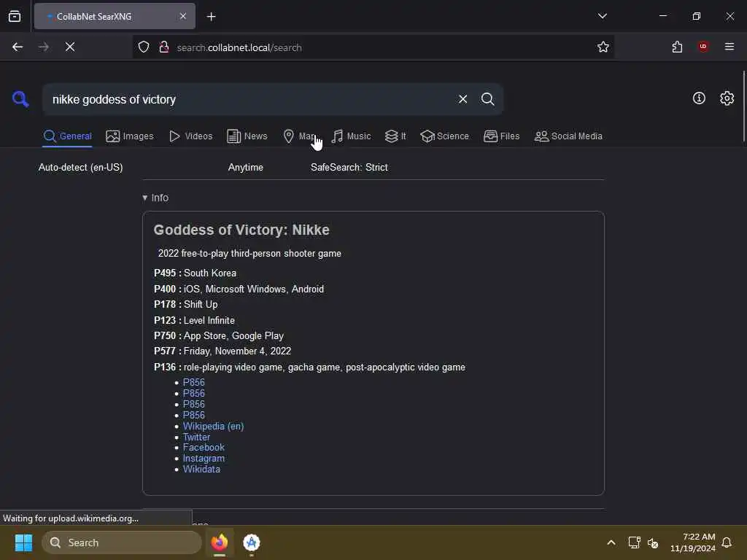Screen dimensions: 747x560
Task: Click the Goddess of Victory: Nikke heading
Action: click(x=241, y=230)
